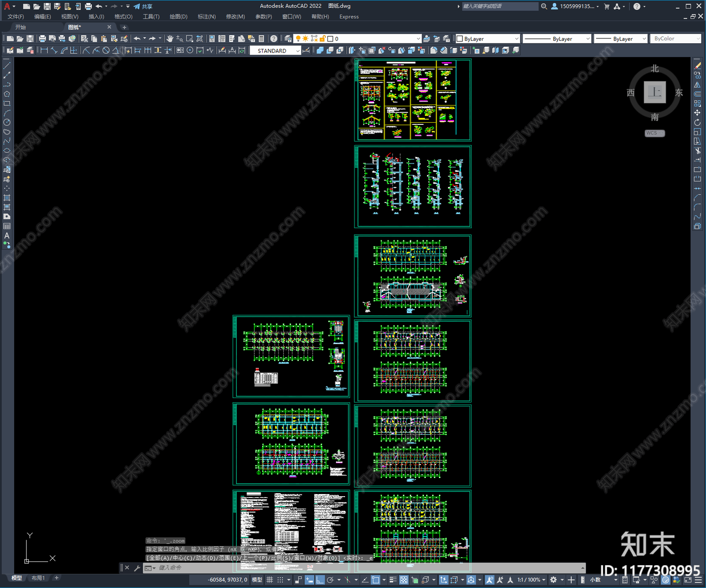
Task: Open the toolbar Help question mark
Action: [x=274, y=39]
